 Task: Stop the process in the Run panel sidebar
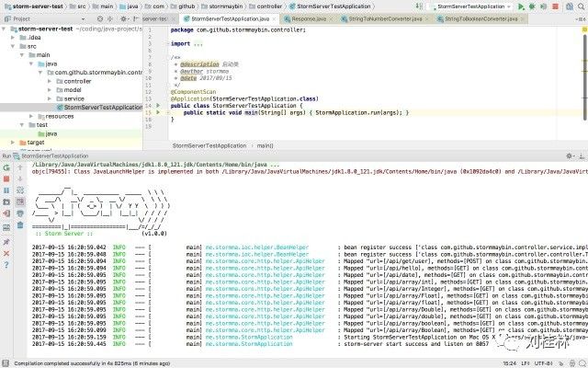click(6, 179)
